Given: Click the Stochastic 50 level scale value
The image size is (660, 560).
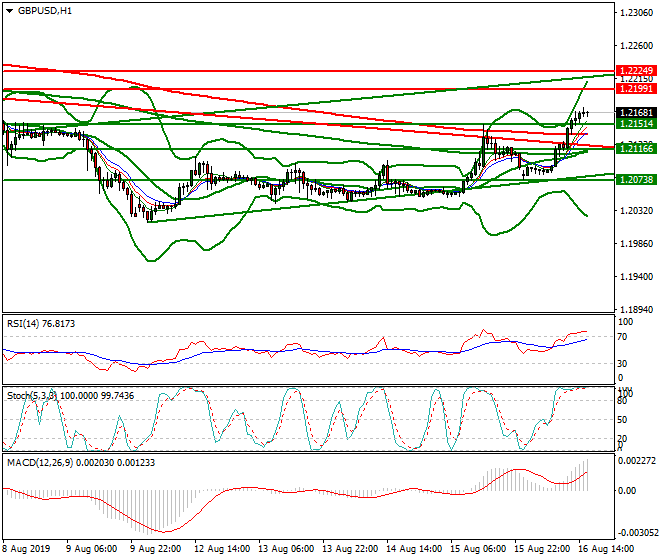Looking at the screenshot, I should pyautogui.click(x=623, y=420).
